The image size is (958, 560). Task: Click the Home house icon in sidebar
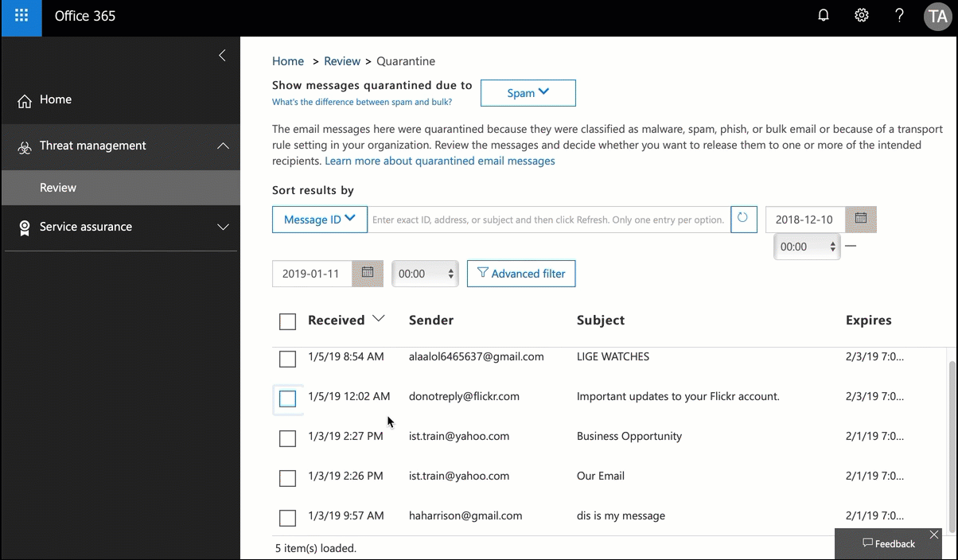pyautogui.click(x=25, y=100)
